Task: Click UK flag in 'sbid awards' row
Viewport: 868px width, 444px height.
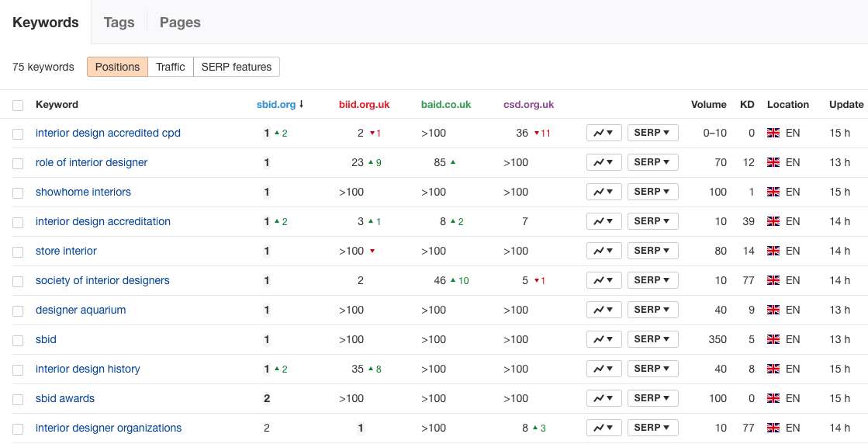Action: [773, 398]
